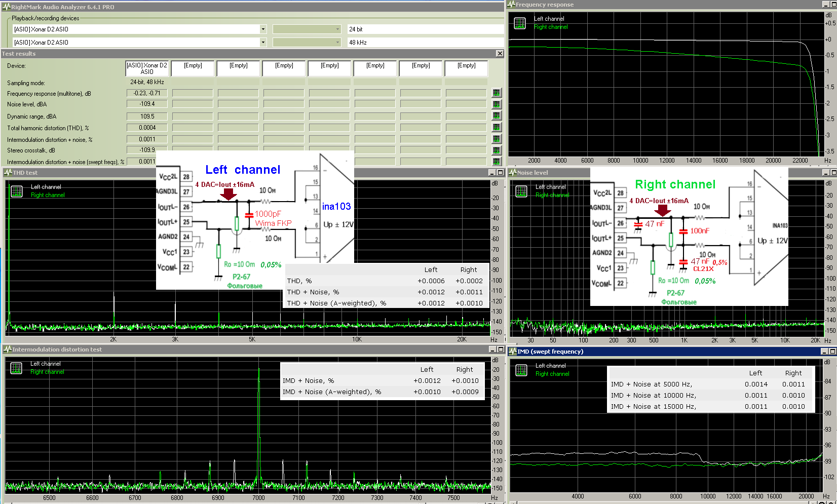Click Right channel legend in Frequency response window
The width and height of the screenshot is (837, 504).
pyautogui.click(x=551, y=27)
